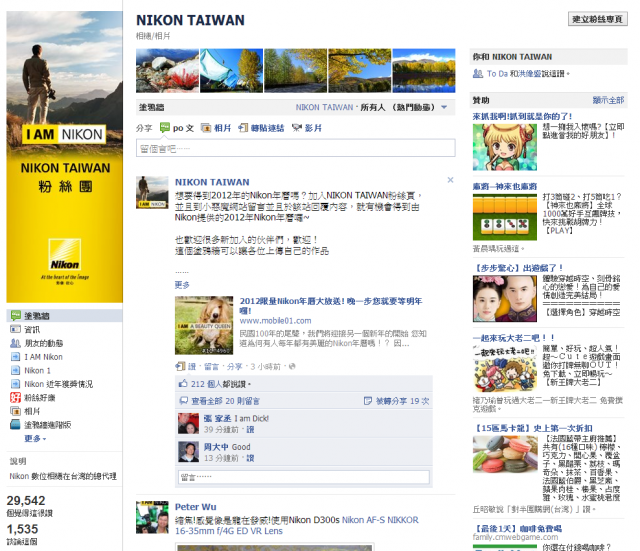The image size is (640, 551).
Task: Open the dog calendar article thumbnail
Action: tap(204, 325)
